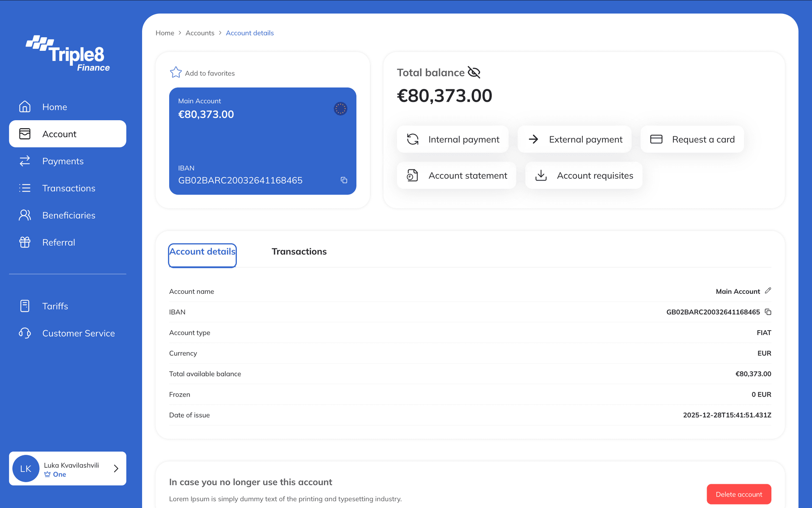Screen dimensions: 812x508
Task: Toggle total balance visibility eye icon
Action: (x=474, y=72)
